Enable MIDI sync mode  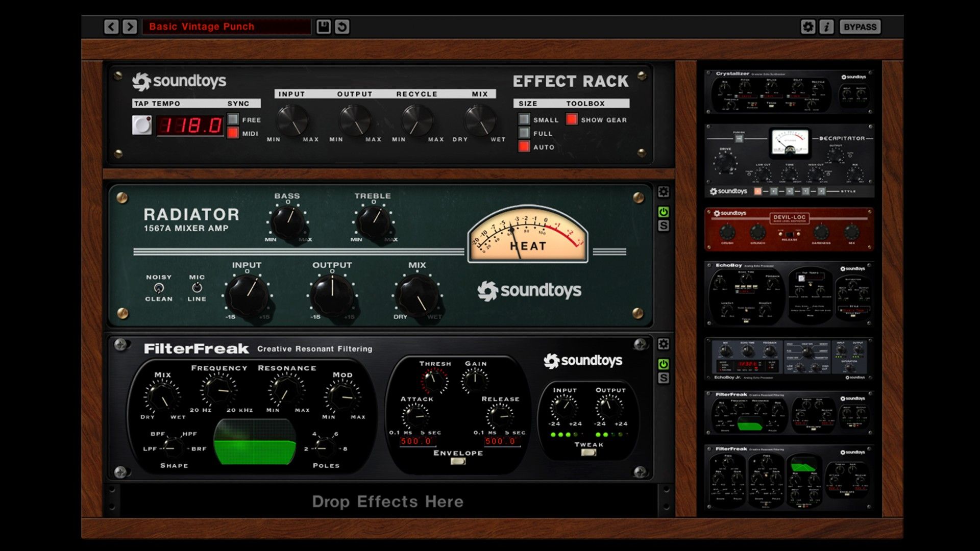(233, 133)
